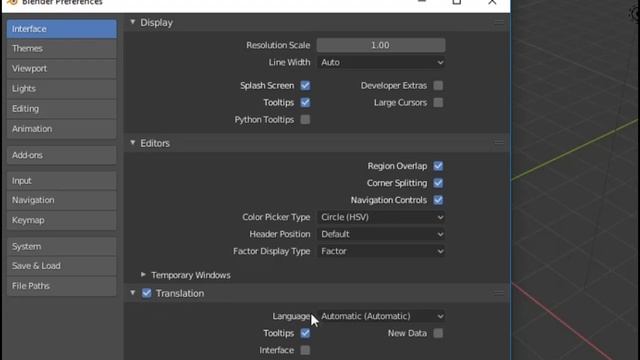The image size is (640, 360).
Task: Click the Resolution Scale field
Action: tap(381, 45)
